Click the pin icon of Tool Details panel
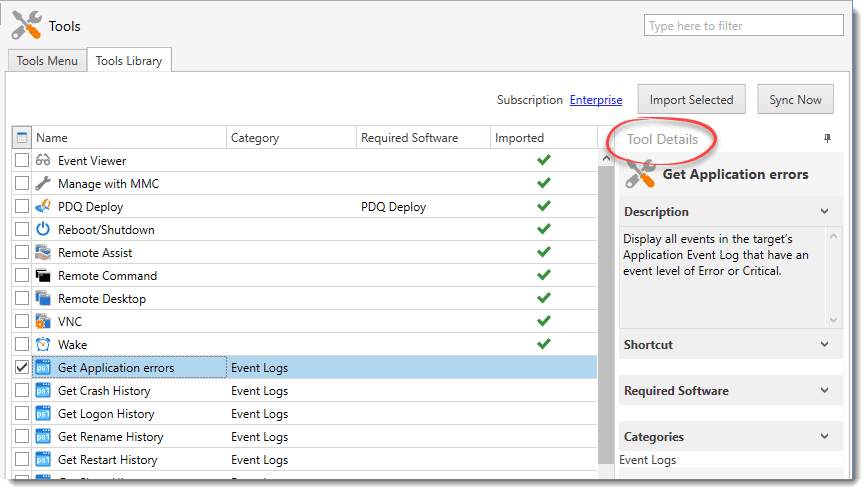 827,138
